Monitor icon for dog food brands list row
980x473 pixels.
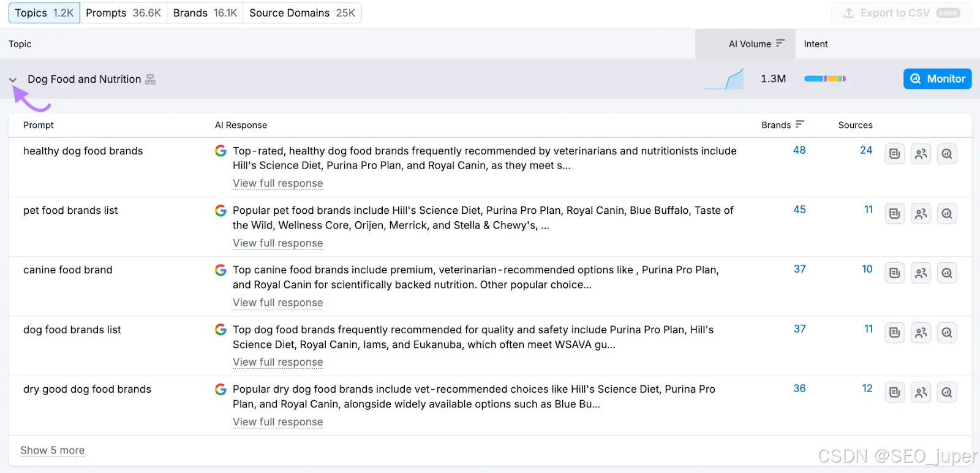[947, 333]
